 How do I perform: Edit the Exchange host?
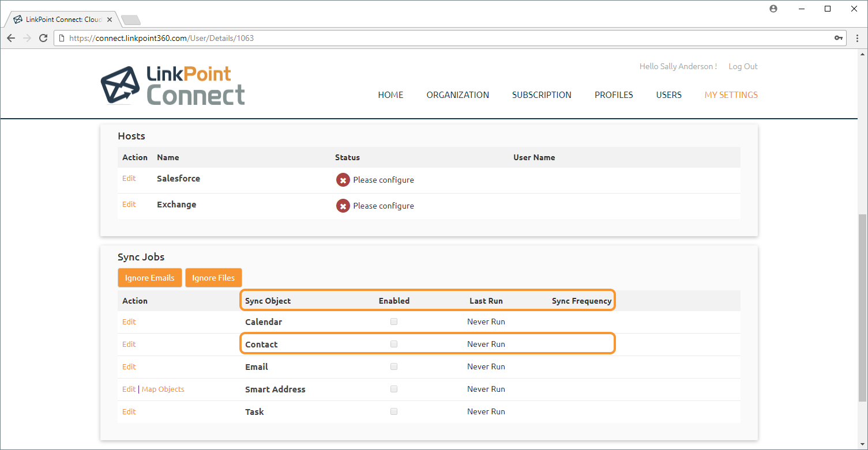(129, 205)
